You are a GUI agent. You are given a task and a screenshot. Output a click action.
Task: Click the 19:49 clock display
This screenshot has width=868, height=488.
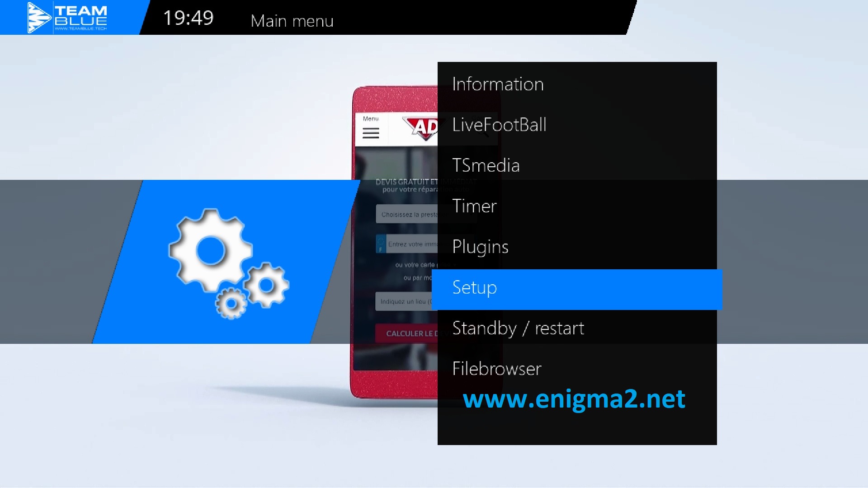pyautogui.click(x=188, y=18)
